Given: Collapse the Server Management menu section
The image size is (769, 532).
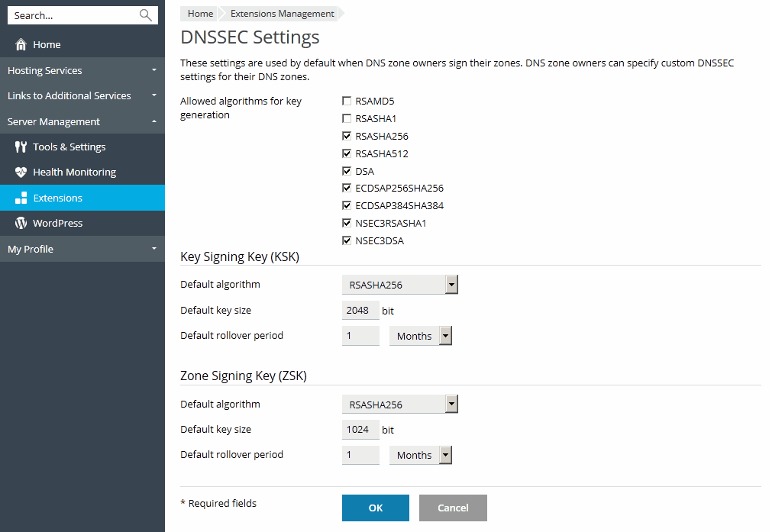Looking at the screenshot, I should click(x=82, y=122).
